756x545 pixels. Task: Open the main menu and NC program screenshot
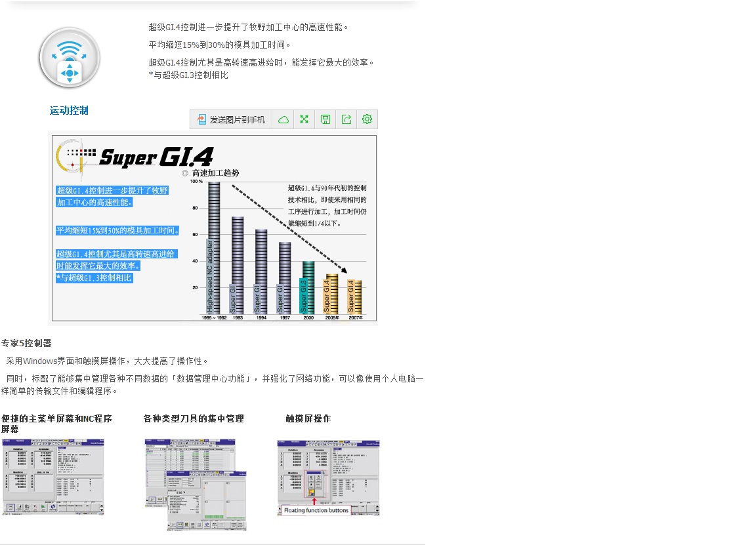(53, 477)
